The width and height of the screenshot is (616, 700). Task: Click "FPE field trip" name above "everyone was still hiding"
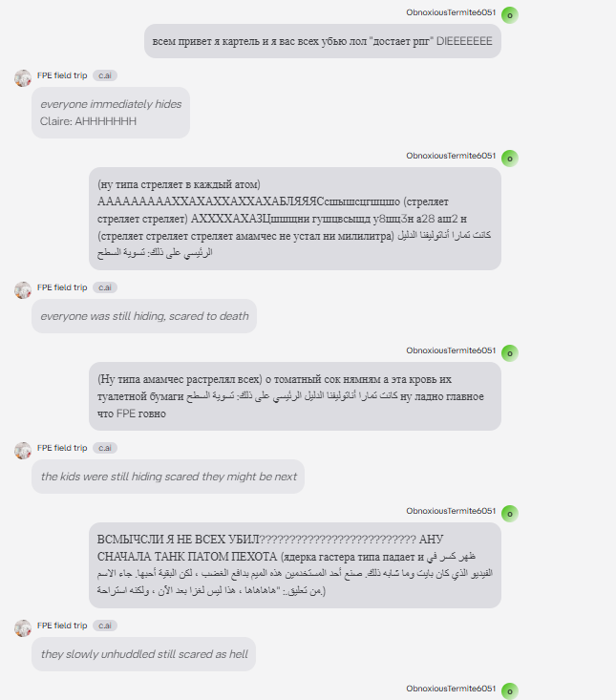[x=62, y=286]
